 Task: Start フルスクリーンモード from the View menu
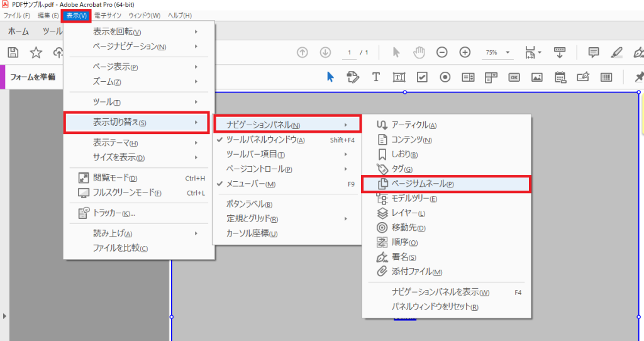pyautogui.click(x=139, y=193)
